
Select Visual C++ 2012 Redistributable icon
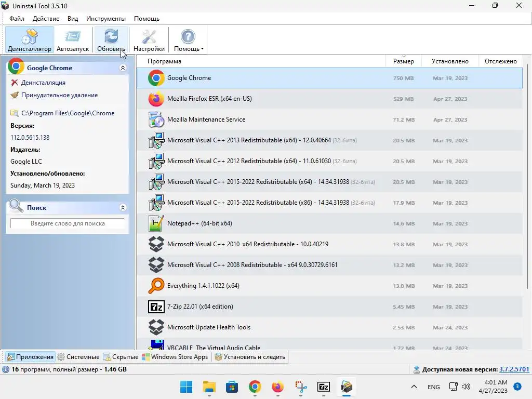coord(156,161)
